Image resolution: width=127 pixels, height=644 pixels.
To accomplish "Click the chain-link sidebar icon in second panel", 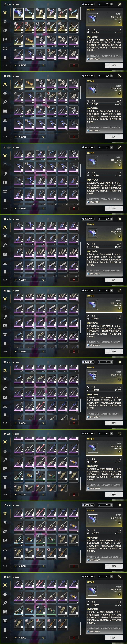I will click(x=5, y=102).
